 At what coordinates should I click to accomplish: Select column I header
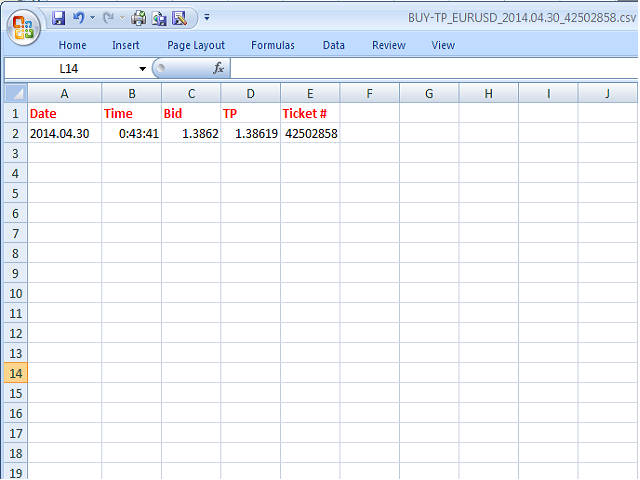[x=548, y=94]
